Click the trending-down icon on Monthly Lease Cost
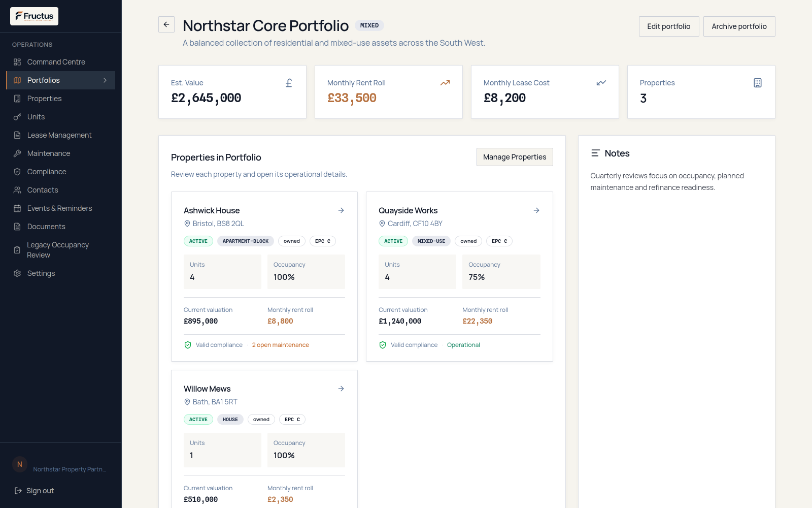 [x=601, y=83]
